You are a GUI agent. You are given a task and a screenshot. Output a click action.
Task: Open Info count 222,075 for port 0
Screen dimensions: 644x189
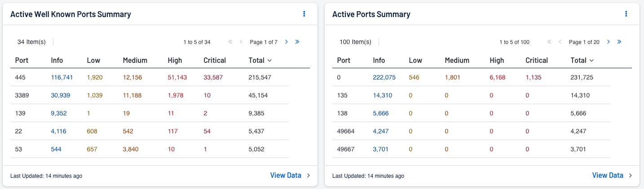coord(384,77)
